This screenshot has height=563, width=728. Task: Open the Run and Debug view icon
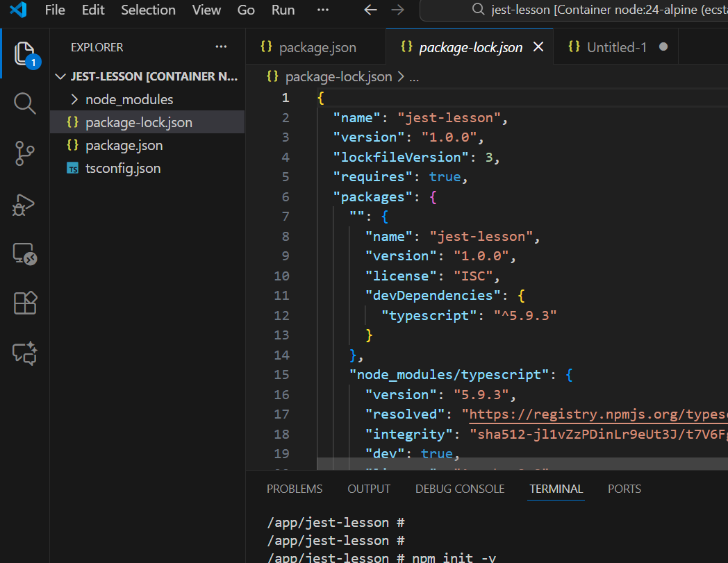tap(24, 205)
